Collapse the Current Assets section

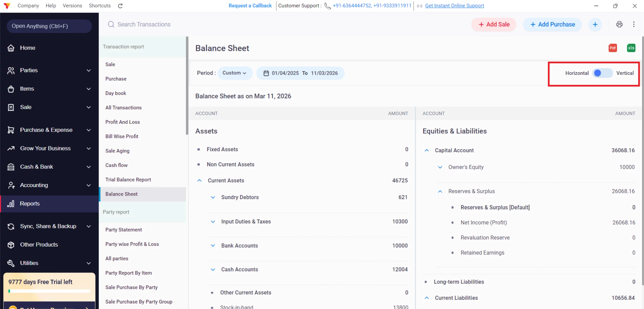tap(199, 180)
